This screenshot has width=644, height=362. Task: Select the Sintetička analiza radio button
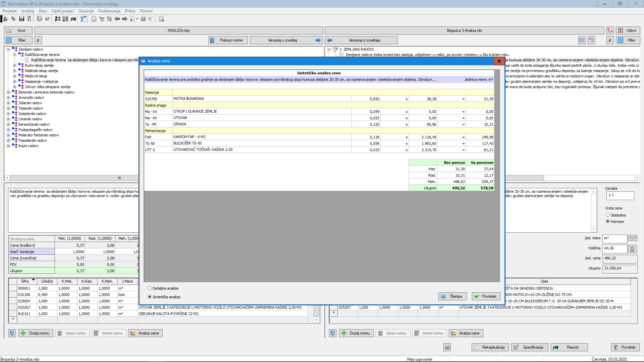[x=150, y=297]
